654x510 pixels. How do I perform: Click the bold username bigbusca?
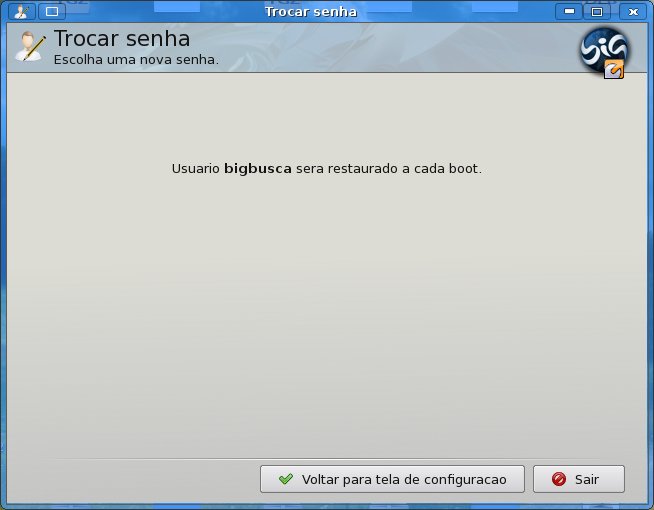coord(258,169)
